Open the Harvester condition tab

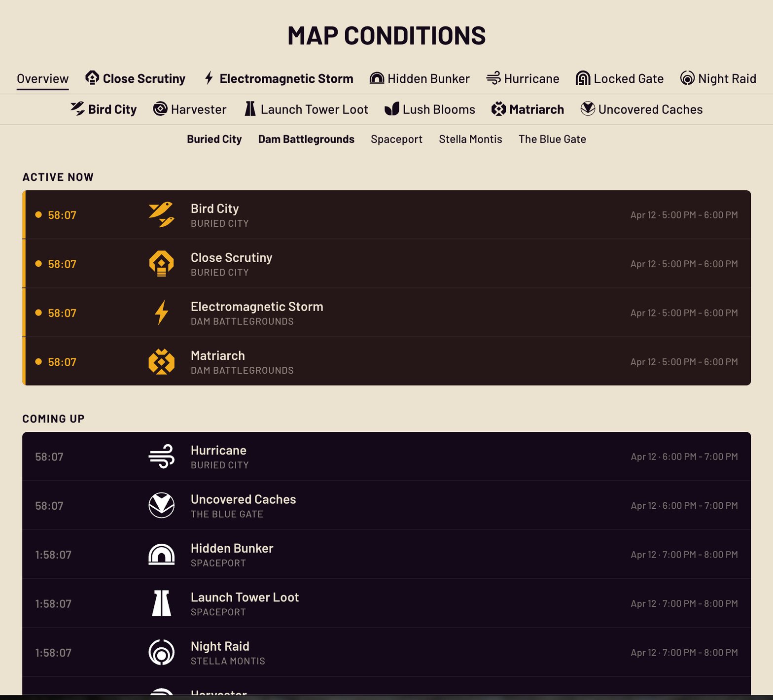[190, 109]
